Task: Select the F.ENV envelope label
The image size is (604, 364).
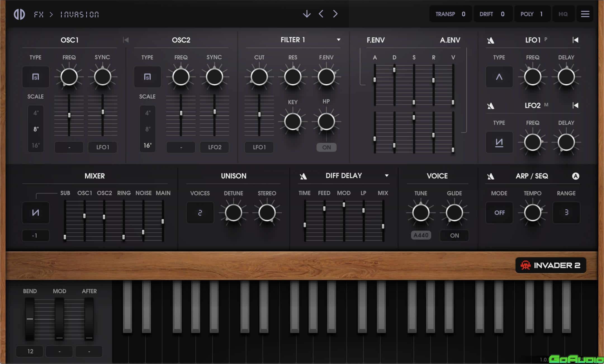Action: pyautogui.click(x=376, y=40)
